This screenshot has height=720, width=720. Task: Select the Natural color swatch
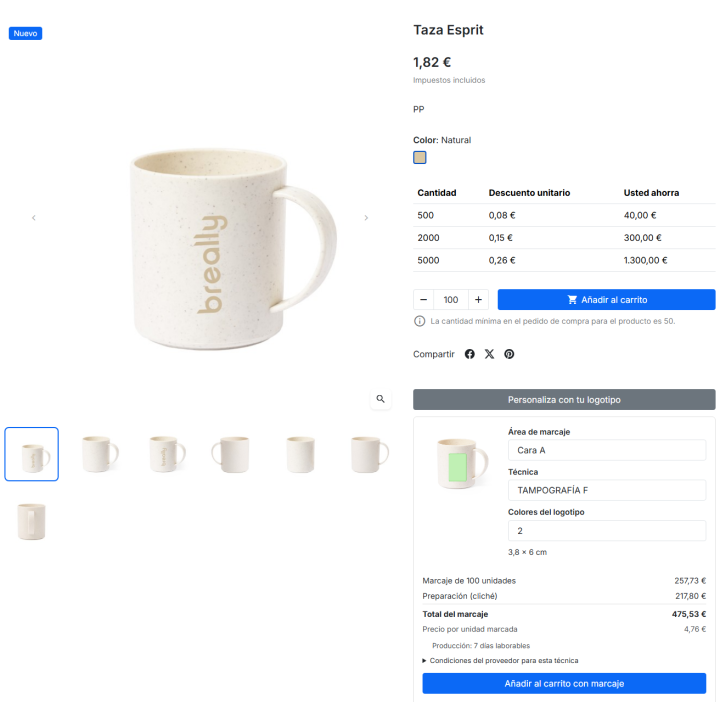(x=420, y=158)
